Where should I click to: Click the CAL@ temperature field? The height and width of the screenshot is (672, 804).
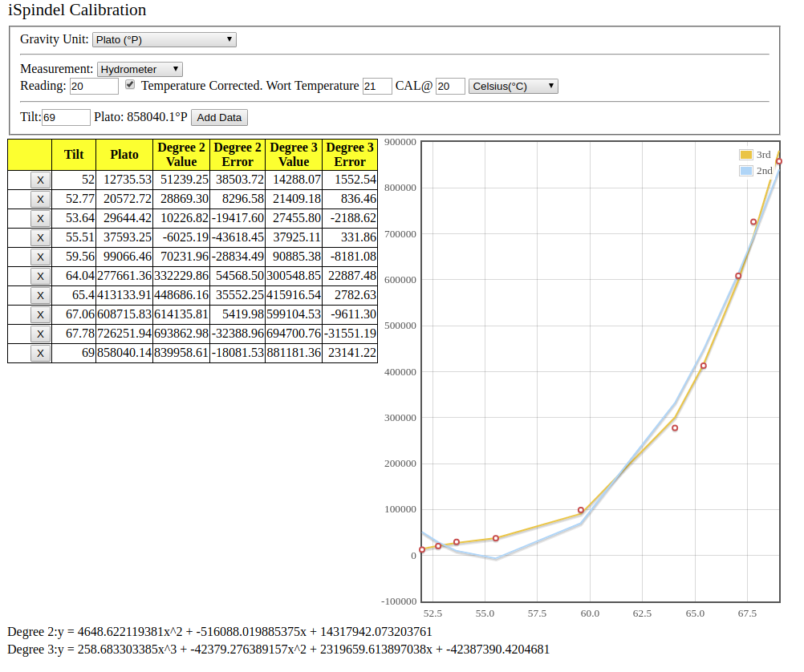pos(450,86)
